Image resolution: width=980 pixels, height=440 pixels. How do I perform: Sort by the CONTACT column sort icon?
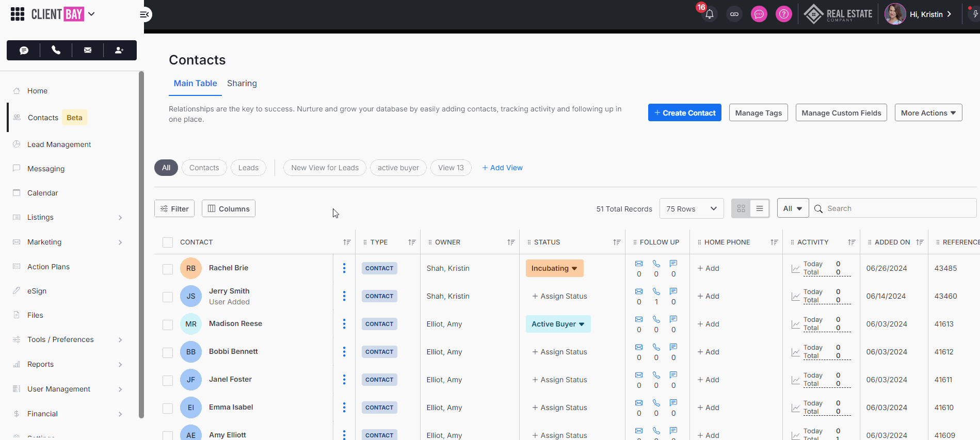pos(347,242)
